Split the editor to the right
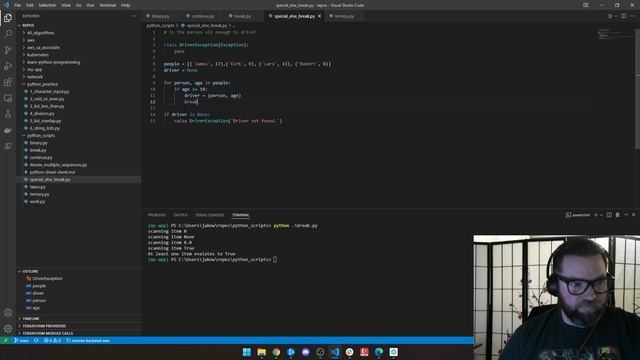The height and width of the screenshot is (360, 640). pos(624,16)
